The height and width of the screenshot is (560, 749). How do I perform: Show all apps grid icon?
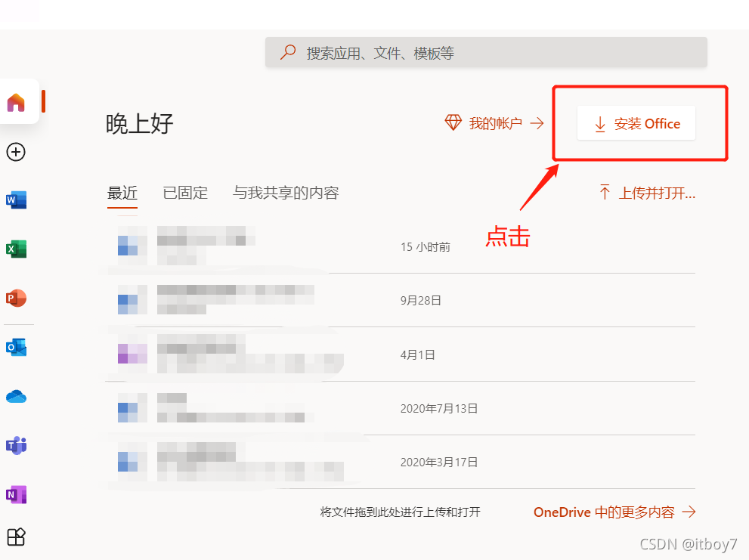(x=16, y=537)
